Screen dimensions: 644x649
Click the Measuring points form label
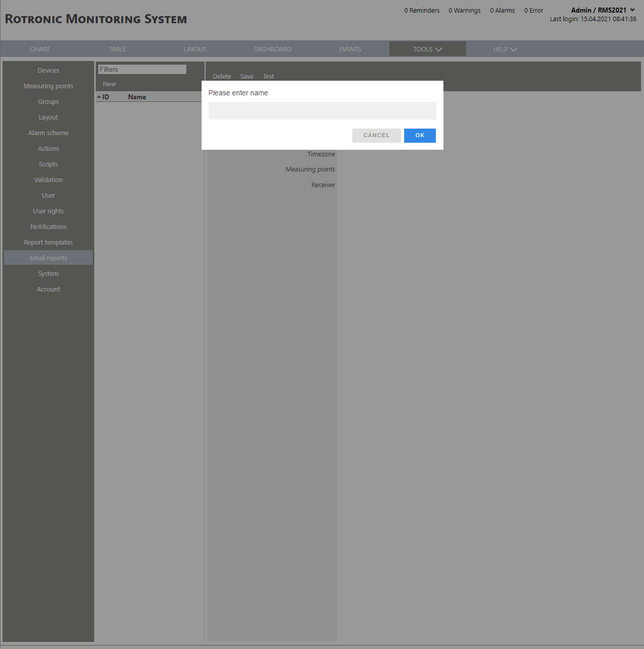tap(310, 169)
